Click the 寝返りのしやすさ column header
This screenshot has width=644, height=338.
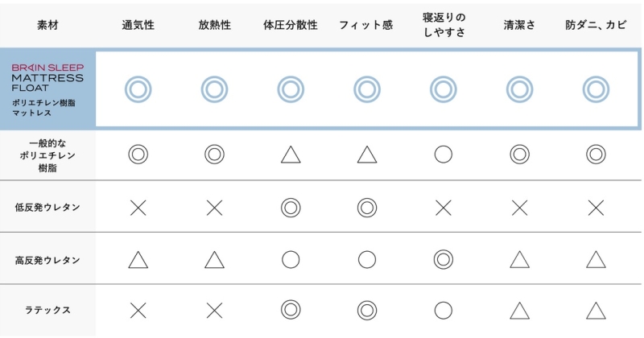pyautogui.click(x=444, y=25)
